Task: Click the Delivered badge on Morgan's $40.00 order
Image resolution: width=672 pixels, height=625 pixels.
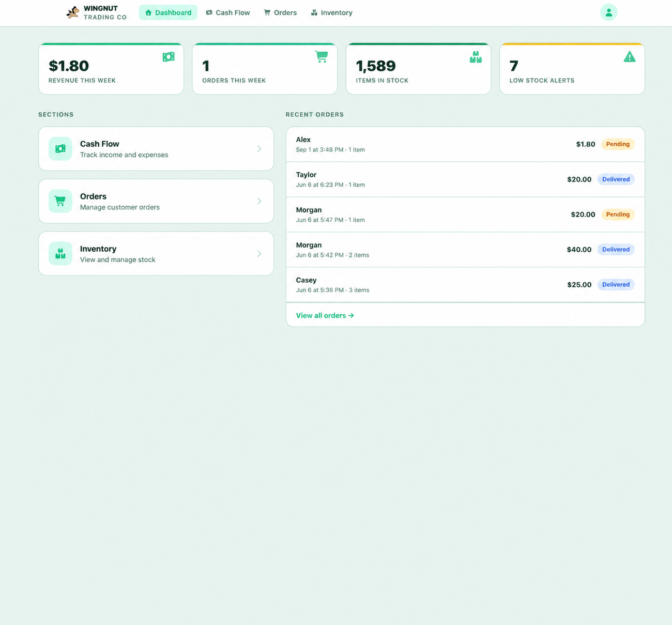Action: click(616, 250)
